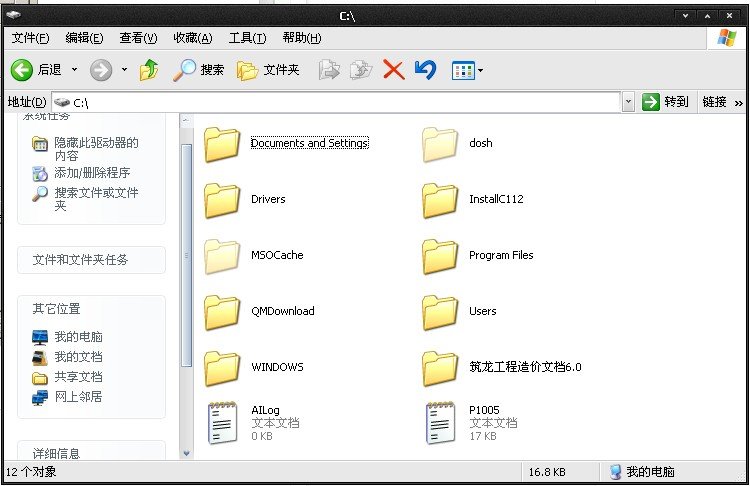Select the QMDownload folder icon

click(x=222, y=312)
